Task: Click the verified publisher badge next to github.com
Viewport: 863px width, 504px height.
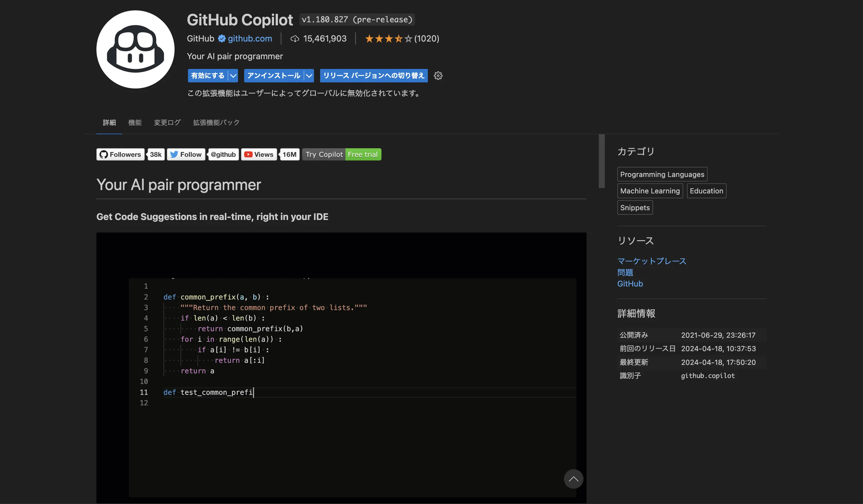Action: click(x=221, y=38)
